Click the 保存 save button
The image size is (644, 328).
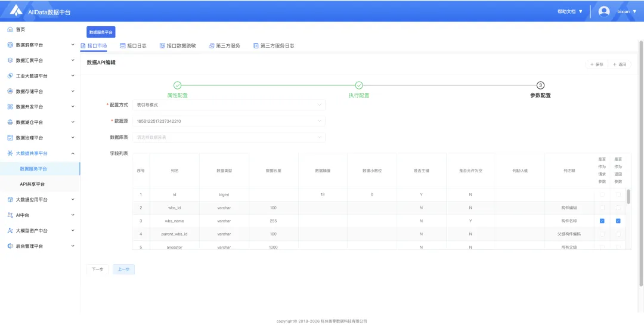click(596, 64)
